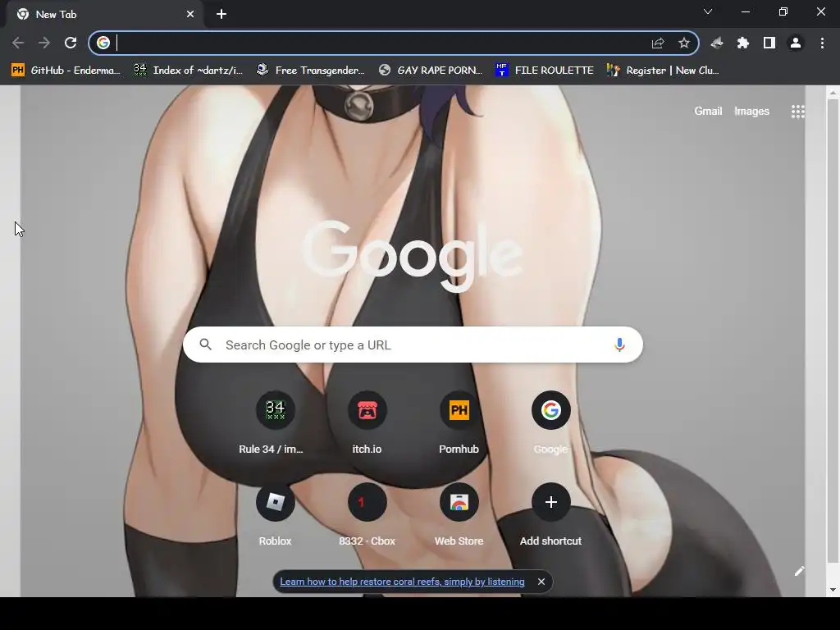The height and width of the screenshot is (630, 840).
Task: Start voice search with the microphone
Action: tap(619, 345)
